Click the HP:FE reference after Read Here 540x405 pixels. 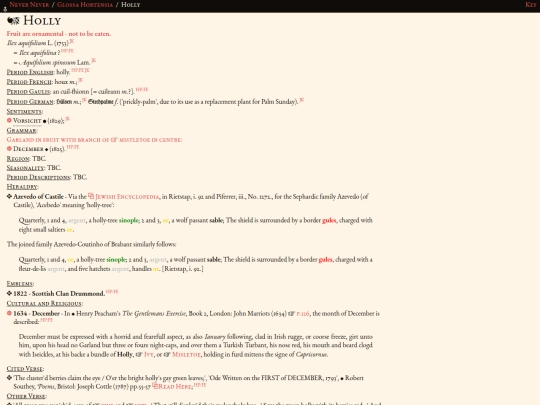pos(200,385)
